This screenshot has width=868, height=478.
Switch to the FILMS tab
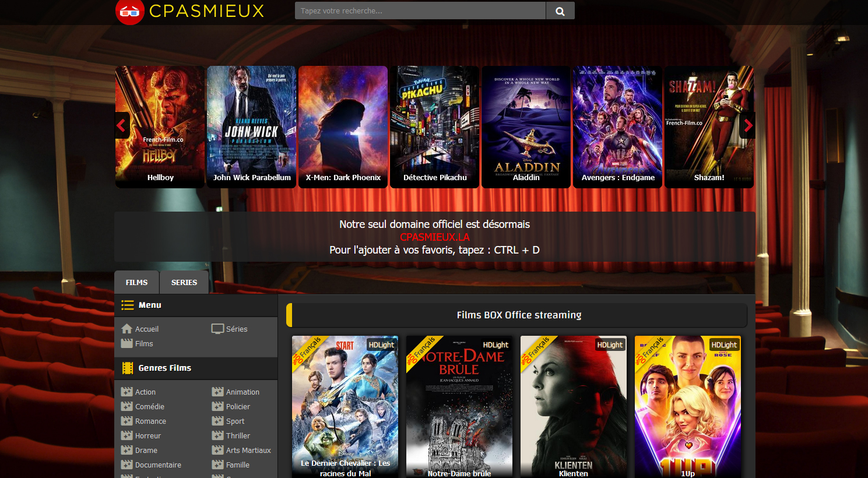[x=136, y=282]
